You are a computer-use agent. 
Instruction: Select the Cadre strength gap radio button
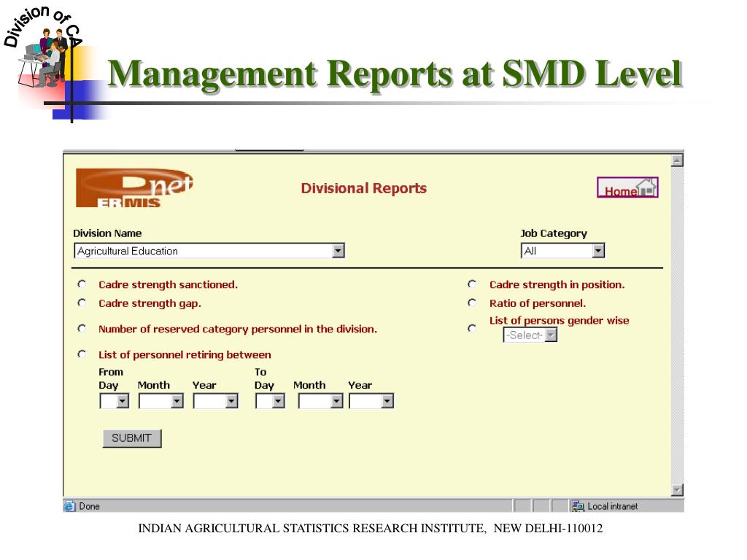click(82, 303)
